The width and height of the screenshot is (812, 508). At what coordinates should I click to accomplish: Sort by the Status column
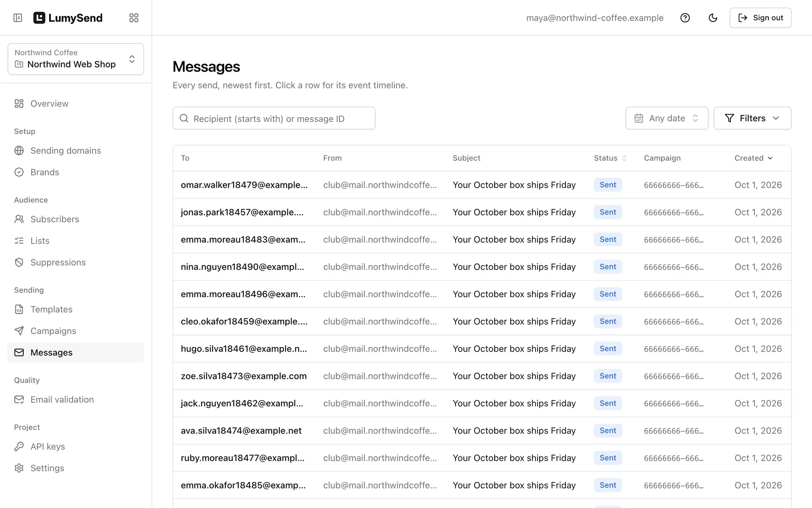(610, 158)
